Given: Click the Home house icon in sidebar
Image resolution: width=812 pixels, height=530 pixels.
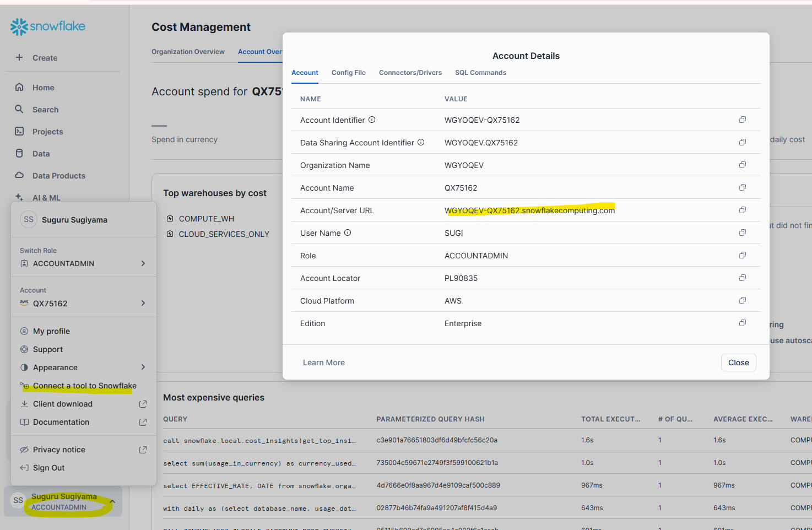Looking at the screenshot, I should point(19,87).
